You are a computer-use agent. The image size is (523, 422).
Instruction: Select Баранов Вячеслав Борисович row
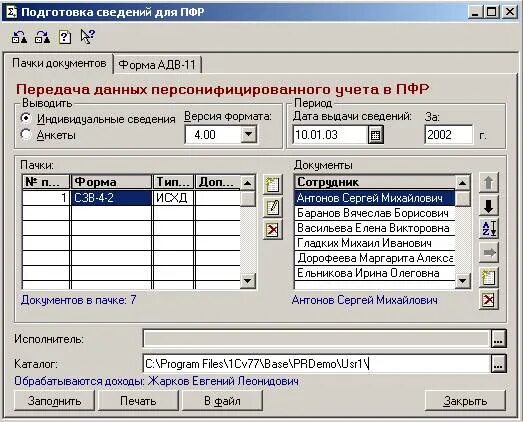pyautogui.click(x=375, y=213)
